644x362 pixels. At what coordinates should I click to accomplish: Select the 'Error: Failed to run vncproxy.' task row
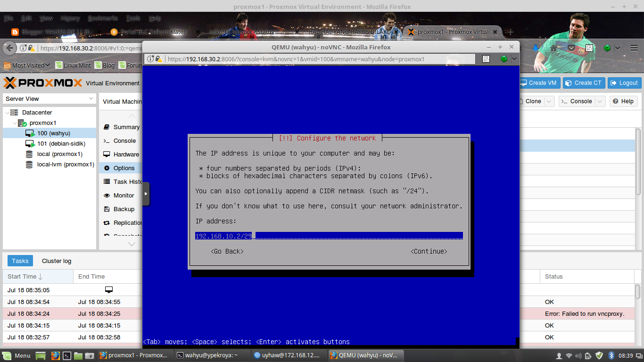(319, 314)
